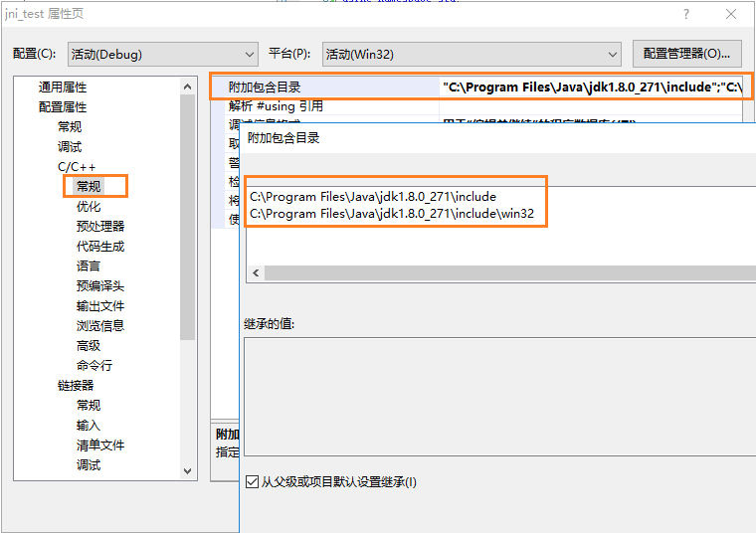This screenshot has height=533, width=756.
Task: Select 高级 in the tree
Action: point(89,345)
